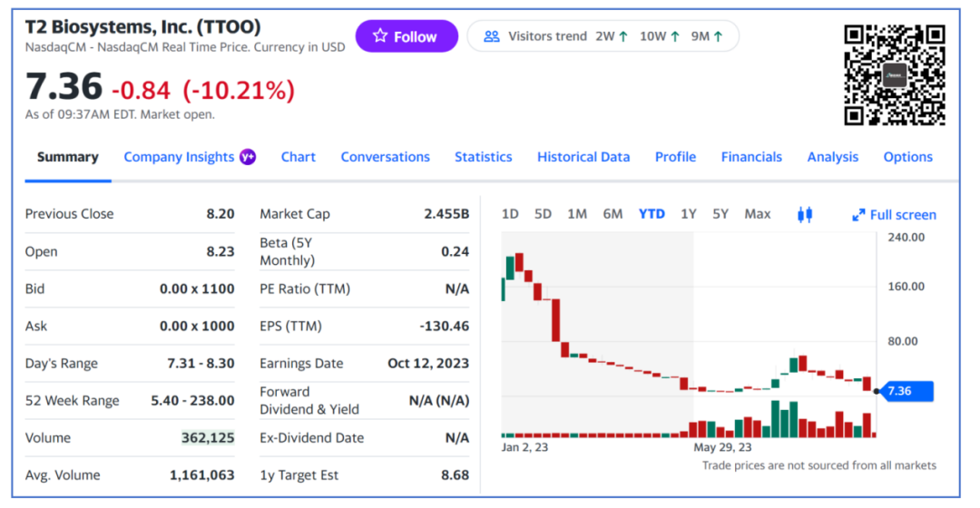This screenshot has height=508, width=980.
Task: Click the candlestick chart type icon
Action: pyautogui.click(x=804, y=215)
